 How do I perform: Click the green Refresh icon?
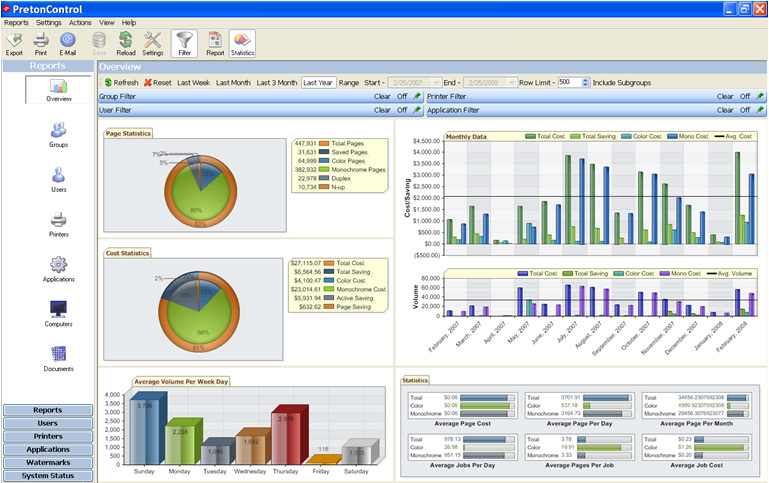point(108,82)
